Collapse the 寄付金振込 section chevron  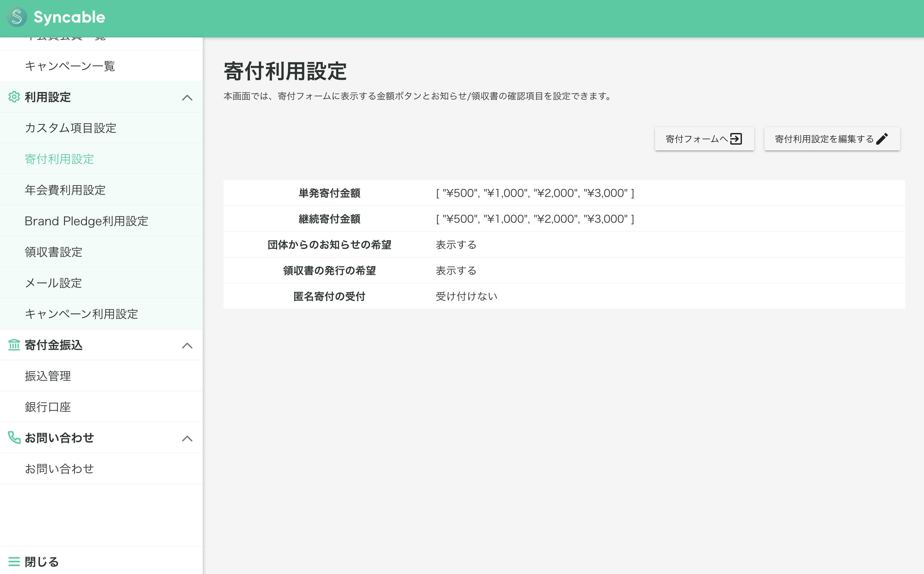pyautogui.click(x=187, y=345)
